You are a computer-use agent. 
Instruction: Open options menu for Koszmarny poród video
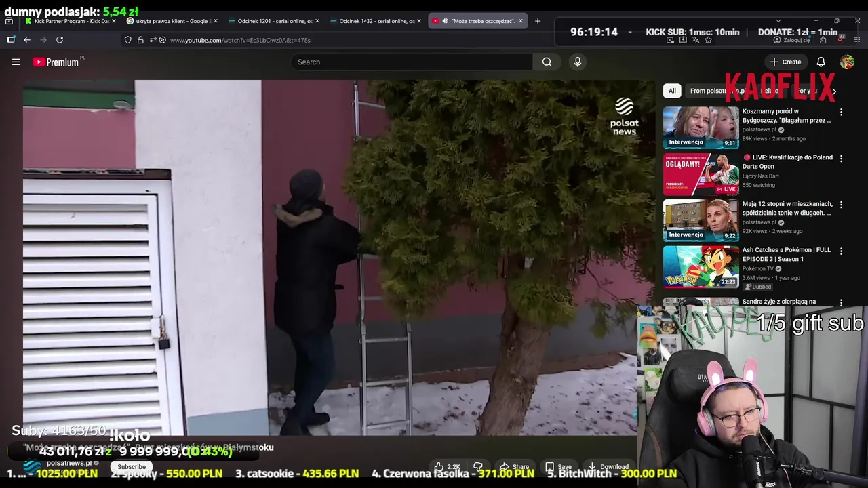[842, 112]
